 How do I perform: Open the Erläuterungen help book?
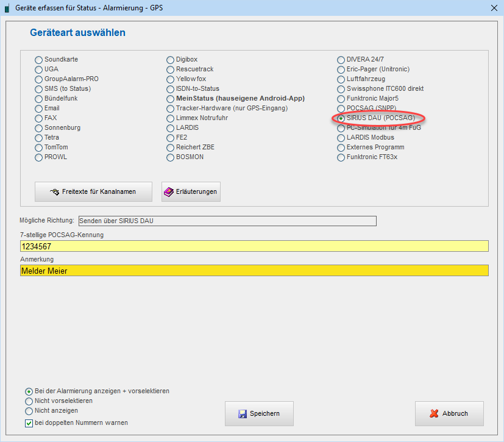click(x=191, y=191)
